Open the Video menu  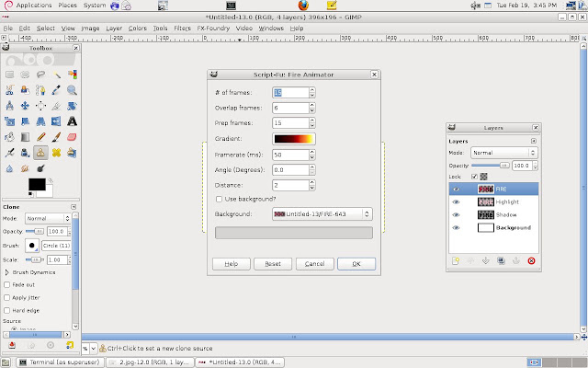(244, 29)
